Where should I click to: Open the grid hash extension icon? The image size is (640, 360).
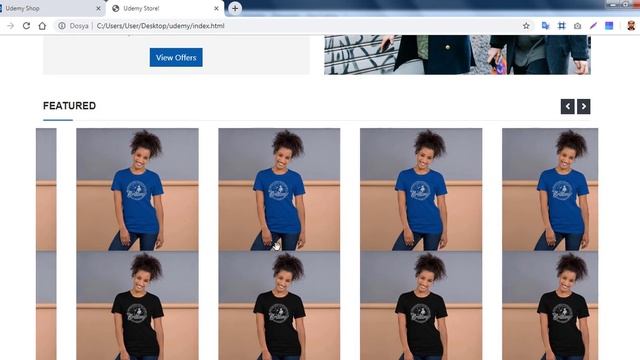pos(562,26)
